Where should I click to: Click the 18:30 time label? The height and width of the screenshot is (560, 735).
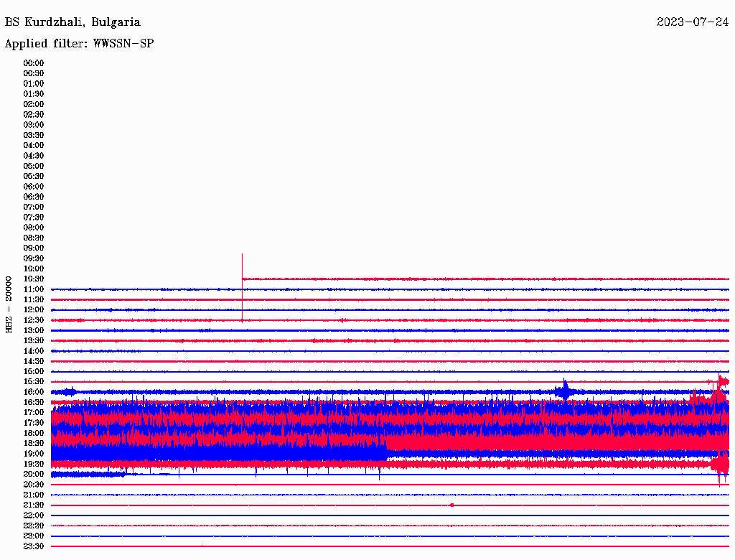pyautogui.click(x=34, y=443)
